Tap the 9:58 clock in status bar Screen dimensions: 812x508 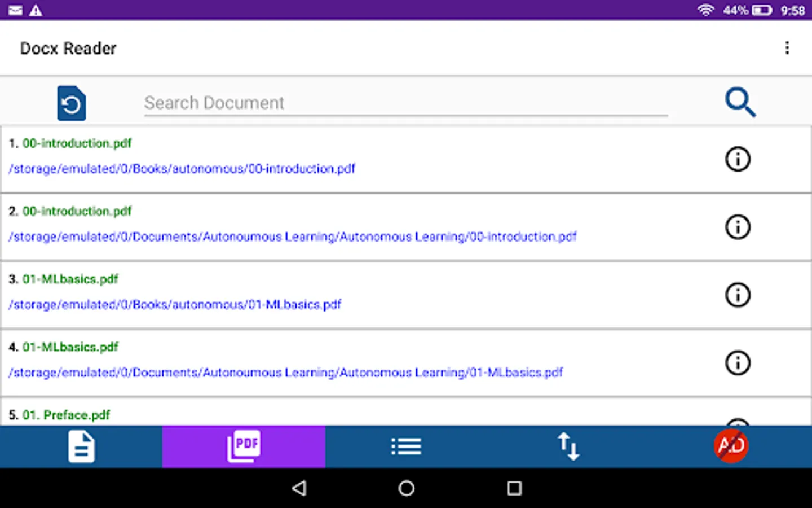(x=793, y=10)
